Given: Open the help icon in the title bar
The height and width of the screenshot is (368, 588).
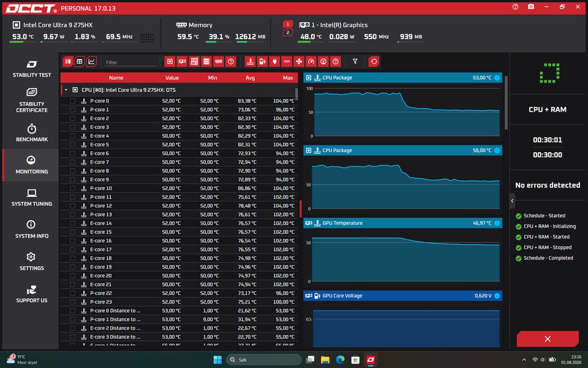Looking at the screenshot, I should point(515,7).
